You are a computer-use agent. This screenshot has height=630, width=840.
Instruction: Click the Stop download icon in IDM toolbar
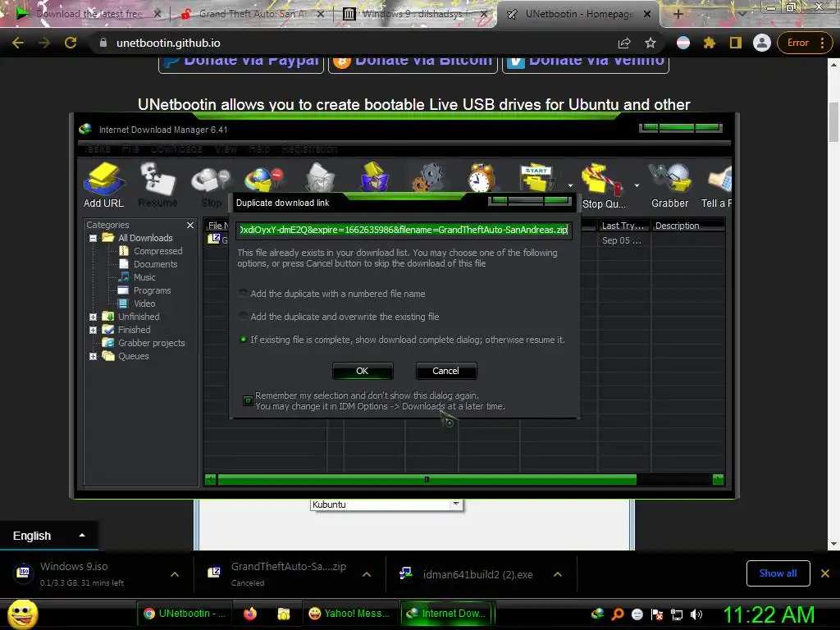[212, 185]
